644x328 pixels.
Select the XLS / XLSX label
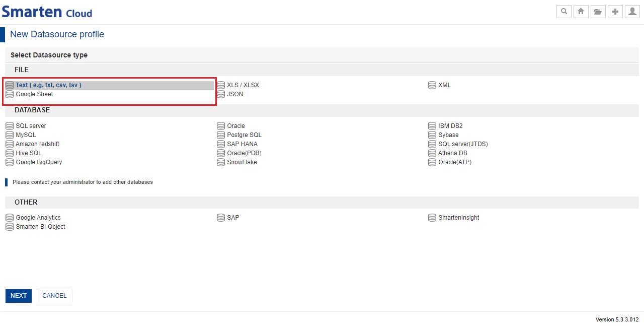[243, 85]
